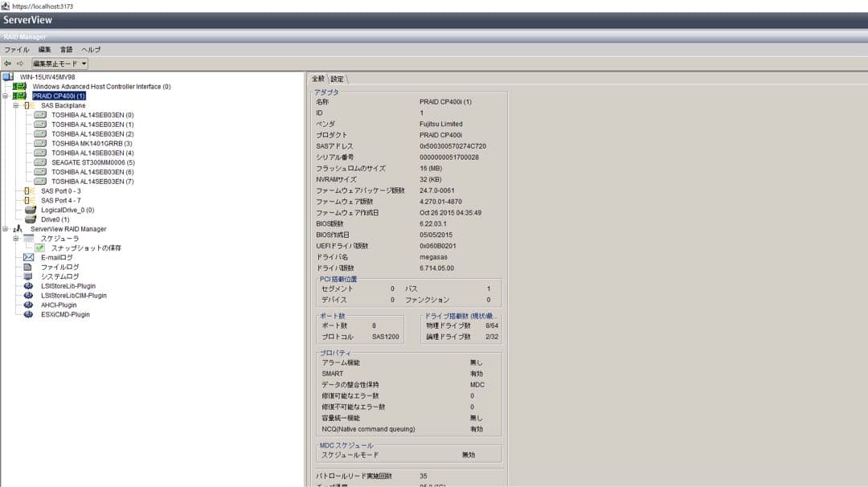
Task: Click disk icon for TOSHIBA MK1401GRRB (3)
Action: [40, 143]
